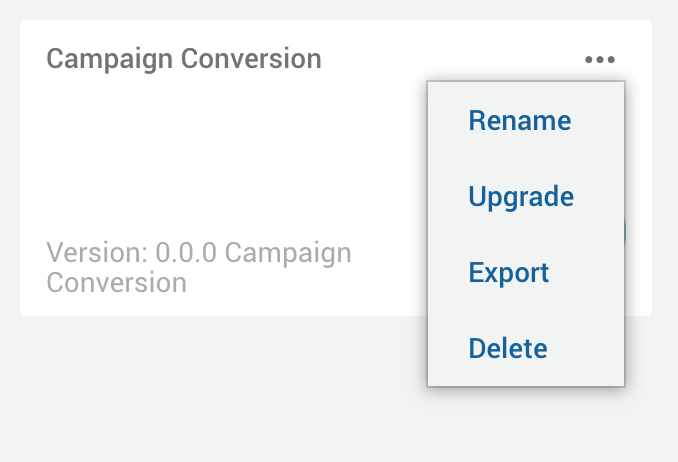This screenshot has height=462, width=678.
Task: Select Delete from the options menu
Action: pos(507,349)
